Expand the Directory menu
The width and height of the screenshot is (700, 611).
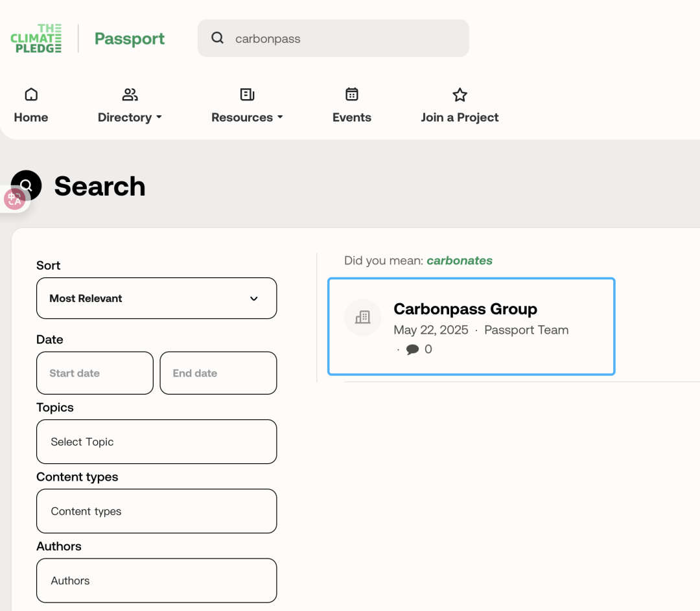130,117
